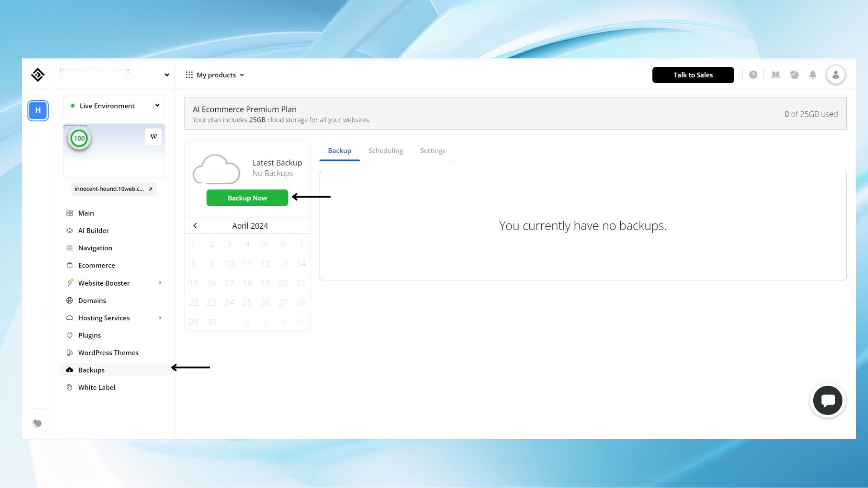868x488 pixels.
Task: Click the WordPress W admin icon
Action: [153, 136]
